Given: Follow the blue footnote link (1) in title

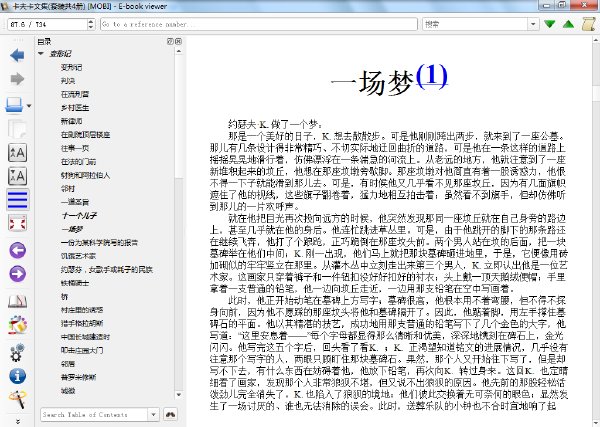Looking at the screenshot, I should click(431, 76).
